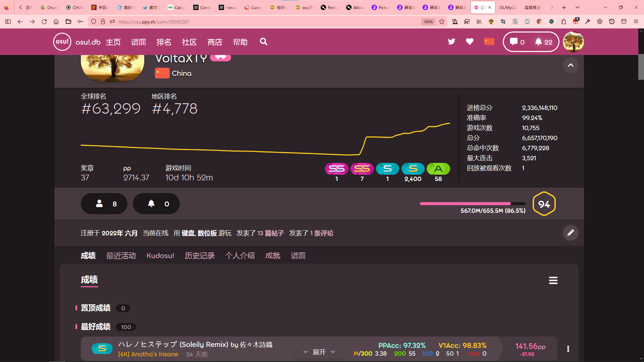Open a new browser tab with plus
Image resolution: width=644 pixels, height=362 pixels.
564,7
